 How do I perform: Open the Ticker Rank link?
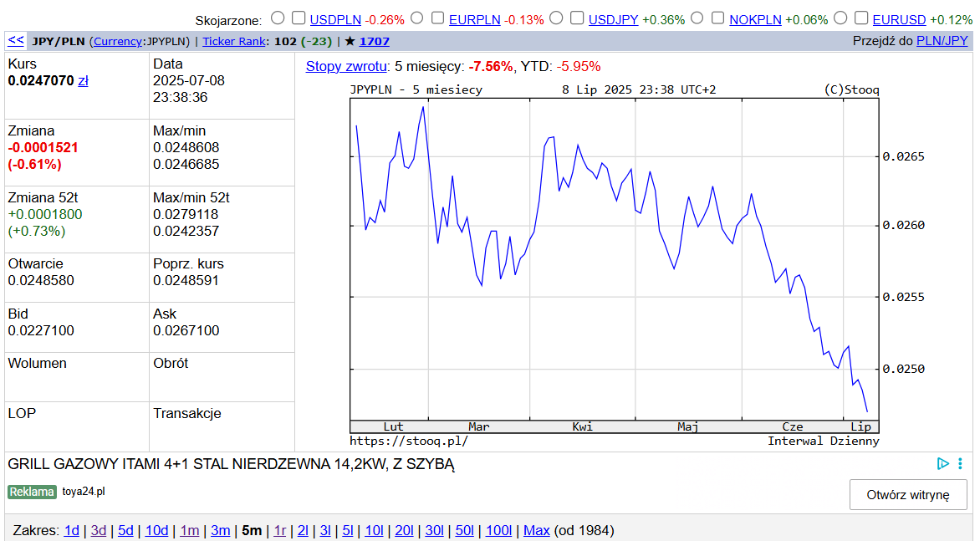pyautogui.click(x=234, y=41)
